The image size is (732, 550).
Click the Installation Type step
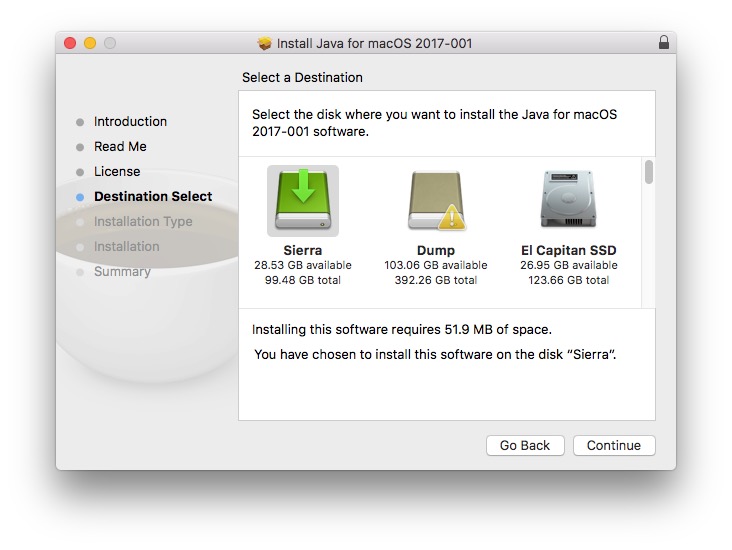[x=143, y=221]
